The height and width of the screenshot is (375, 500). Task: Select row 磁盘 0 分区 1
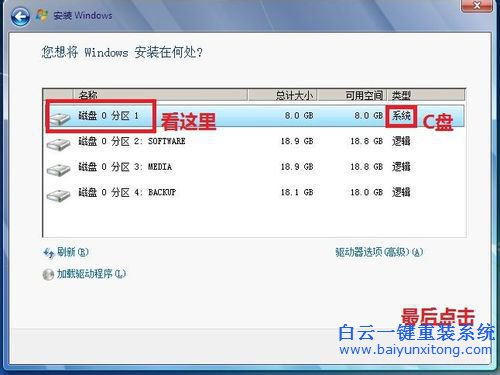point(255,116)
